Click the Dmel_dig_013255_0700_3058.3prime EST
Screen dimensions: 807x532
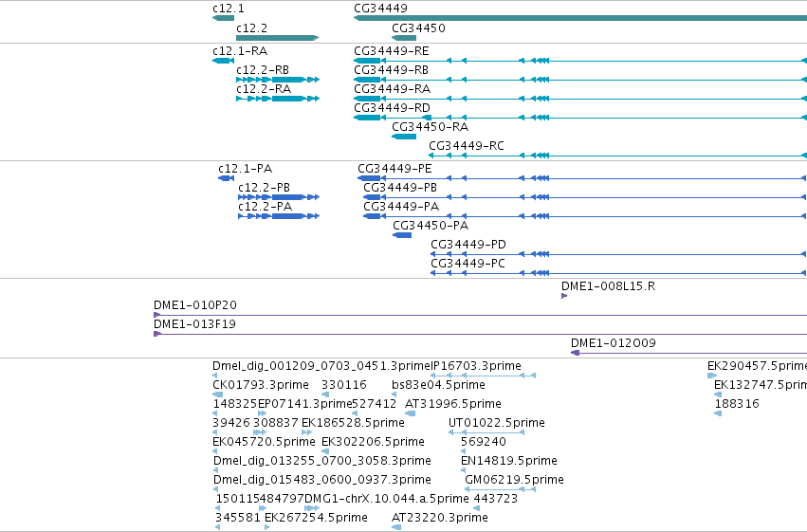coord(215,470)
